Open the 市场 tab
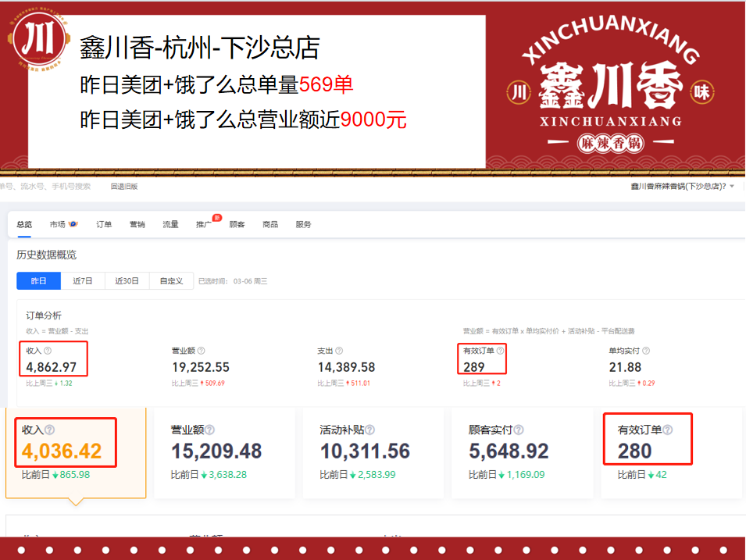This screenshot has width=746, height=560. pyautogui.click(x=58, y=225)
